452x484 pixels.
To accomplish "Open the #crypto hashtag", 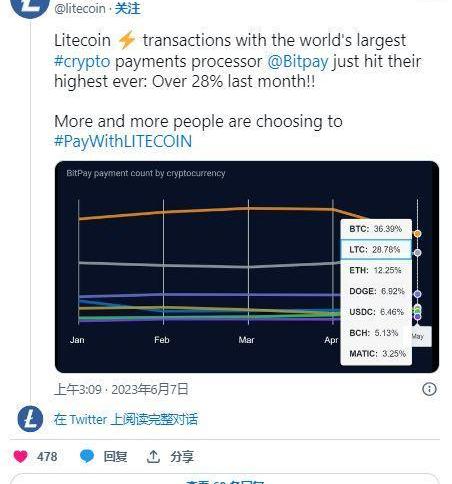I will point(82,61).
